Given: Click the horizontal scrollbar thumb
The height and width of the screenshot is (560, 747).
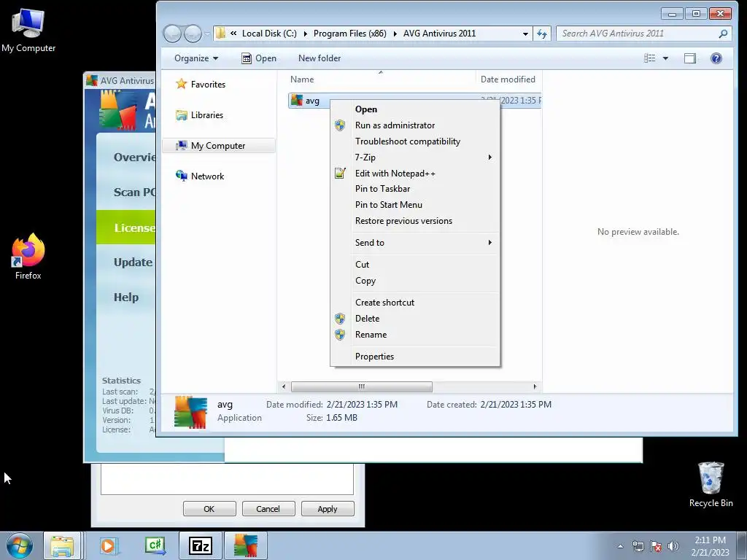Looking at the screenshot, I should pyautogui.click(x=362, y=386).
